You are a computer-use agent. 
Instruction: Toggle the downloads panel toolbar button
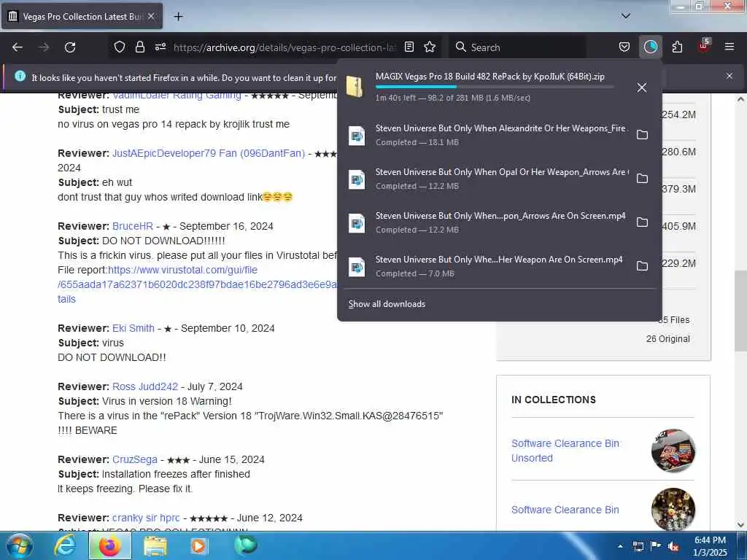click(x=650, y=47)
